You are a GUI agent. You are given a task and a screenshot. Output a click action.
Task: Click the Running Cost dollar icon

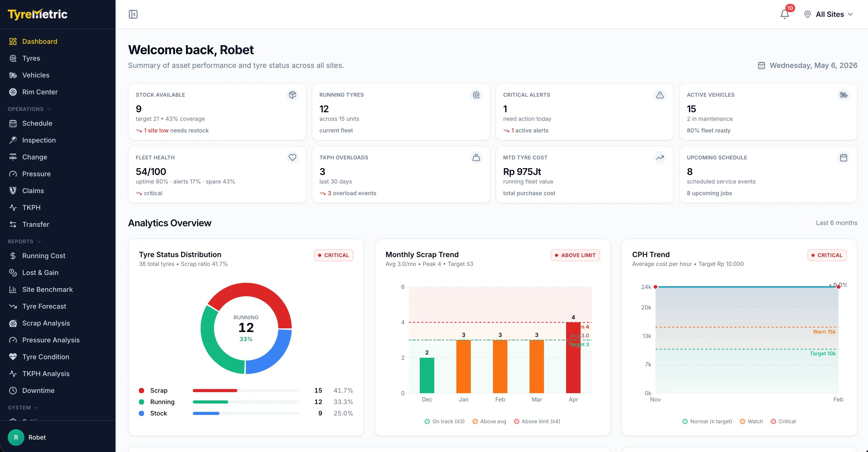pyautogui.click(x=13, y=256)
